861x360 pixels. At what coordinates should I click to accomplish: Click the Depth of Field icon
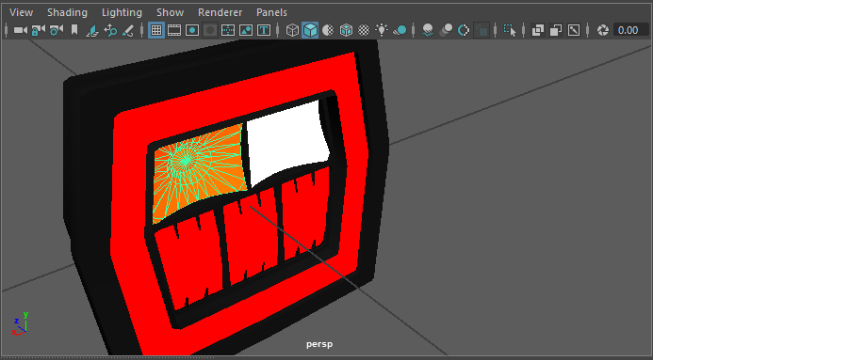(x=482, y=30)
